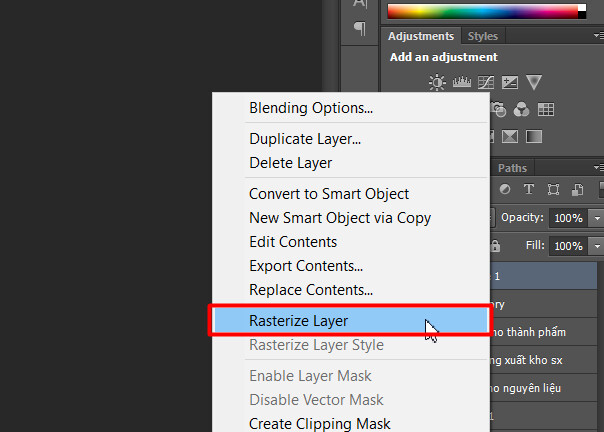Image resolution: width=604 pixels, height=432 pixels.
Task: Select Delete Layer in the context menu
Action: [350, 163]
